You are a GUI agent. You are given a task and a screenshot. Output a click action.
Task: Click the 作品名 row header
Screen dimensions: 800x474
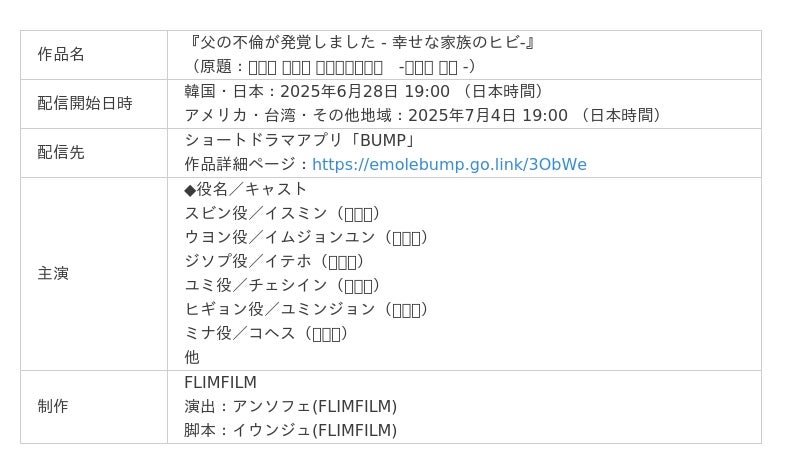tap(61, 55)
